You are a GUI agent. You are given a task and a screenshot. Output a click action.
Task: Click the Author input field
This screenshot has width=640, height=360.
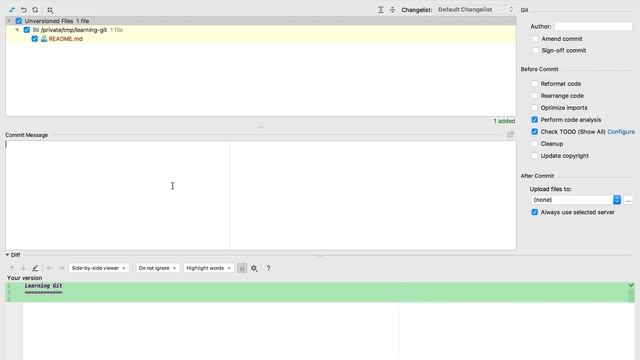tap(593, 26)
